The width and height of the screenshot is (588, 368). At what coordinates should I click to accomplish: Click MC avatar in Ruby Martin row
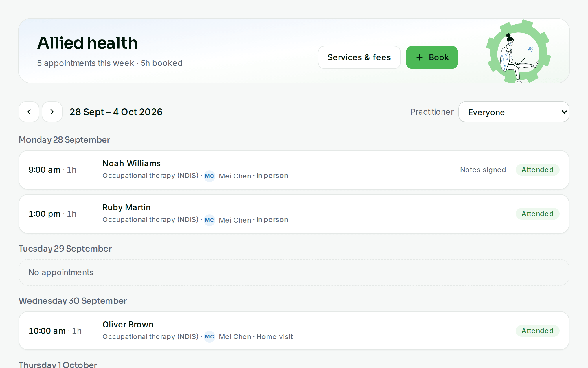tap(210, 220)
